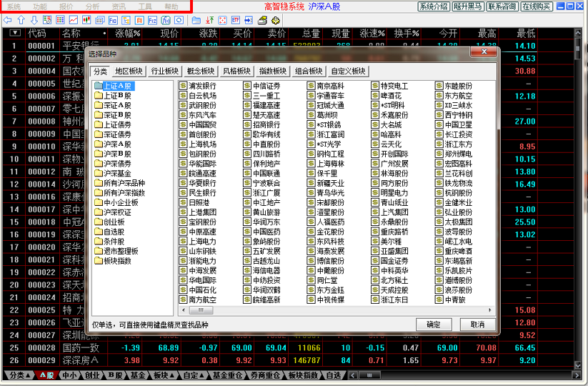Image resolution: width=588 pixels, height=386 pixels.
Task: Open the blue folder toolbar icon
Action: (x=196, y=20)
